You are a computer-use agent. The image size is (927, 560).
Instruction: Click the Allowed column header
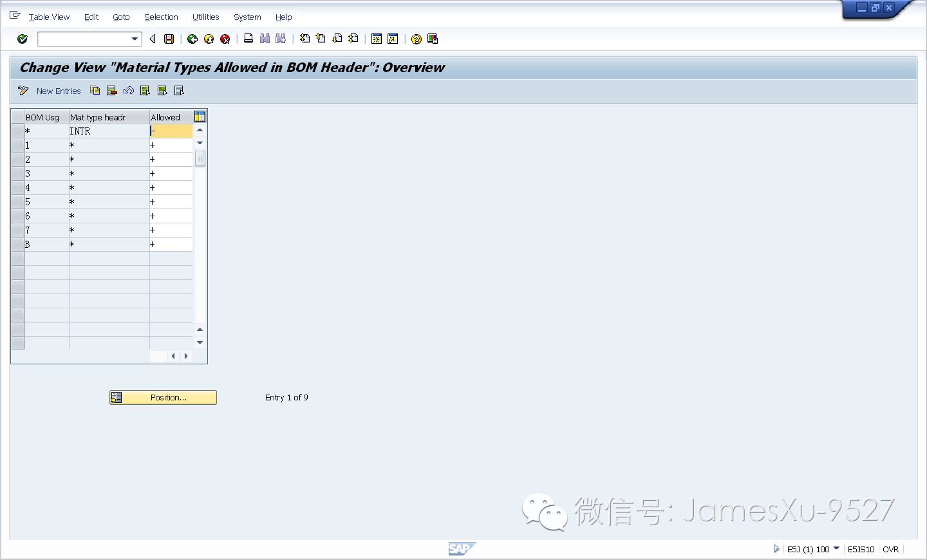tap(171, 117)
